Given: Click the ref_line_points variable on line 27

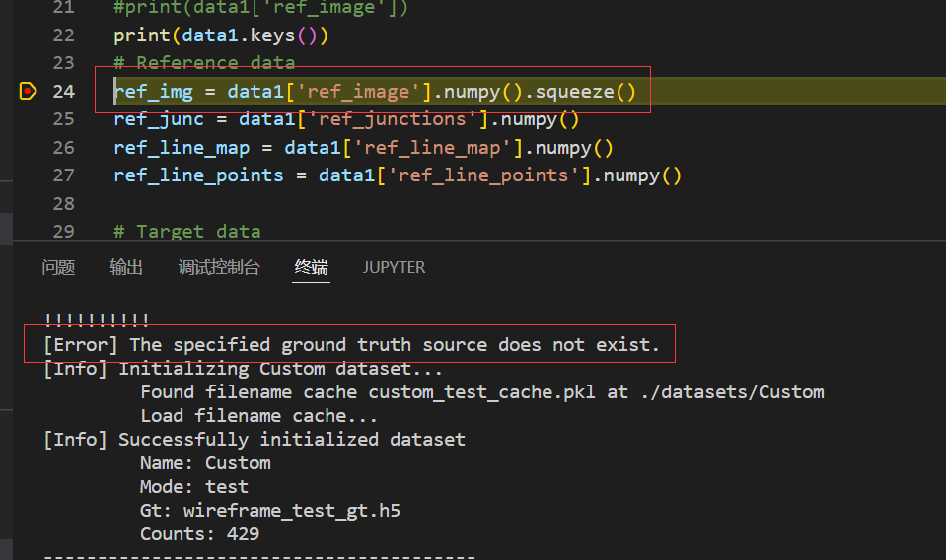Looking at the screenshot, I should (x=198, y=175).
